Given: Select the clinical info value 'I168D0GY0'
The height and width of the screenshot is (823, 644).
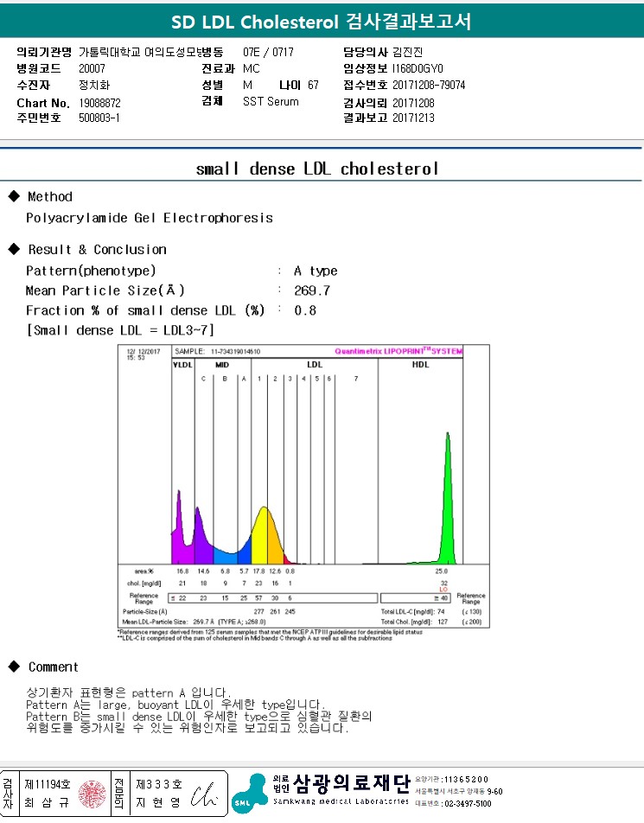Looking at the screenshot, I should (418, 69).
